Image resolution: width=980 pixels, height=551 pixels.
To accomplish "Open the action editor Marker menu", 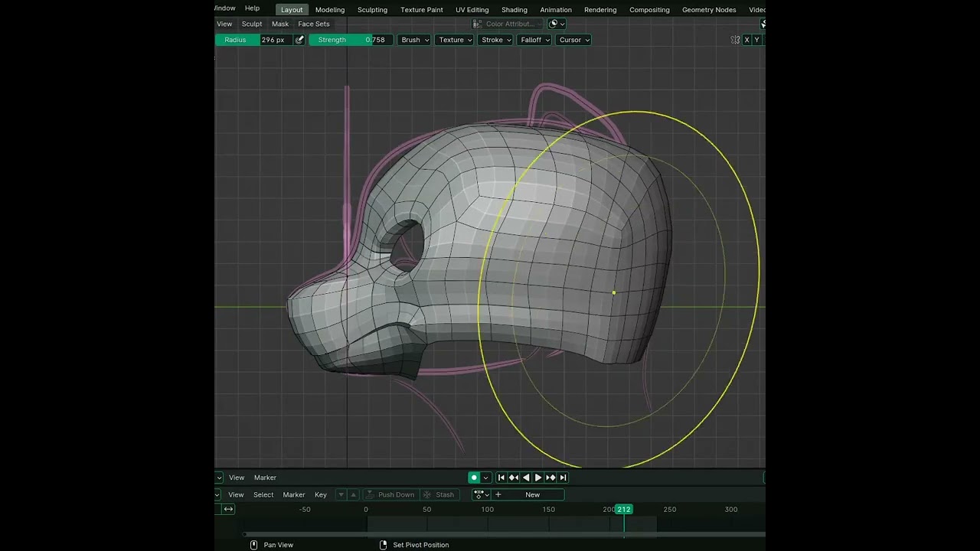I will pyautogui.click(x=294, y=495).
